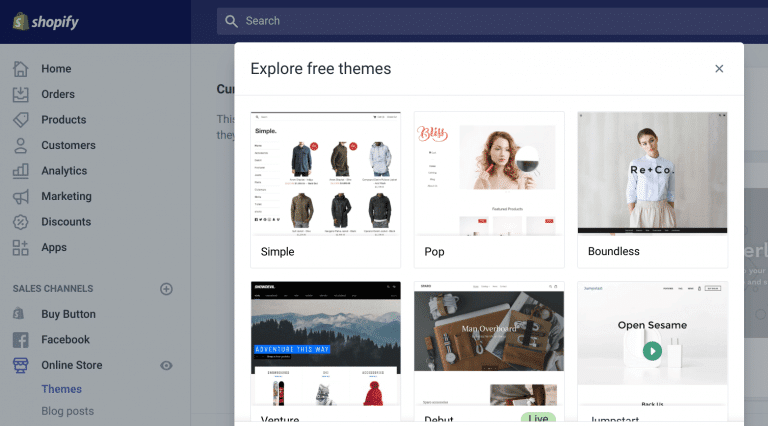Select the Boundless theme thumbnail
Screen dimensions: 768x426
click(652, 173)
